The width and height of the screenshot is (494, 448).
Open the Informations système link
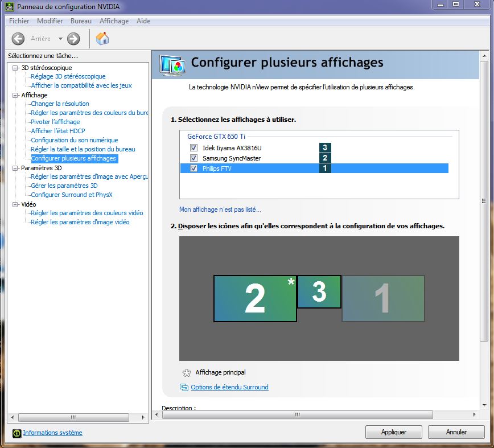click(x=52, y=433)
